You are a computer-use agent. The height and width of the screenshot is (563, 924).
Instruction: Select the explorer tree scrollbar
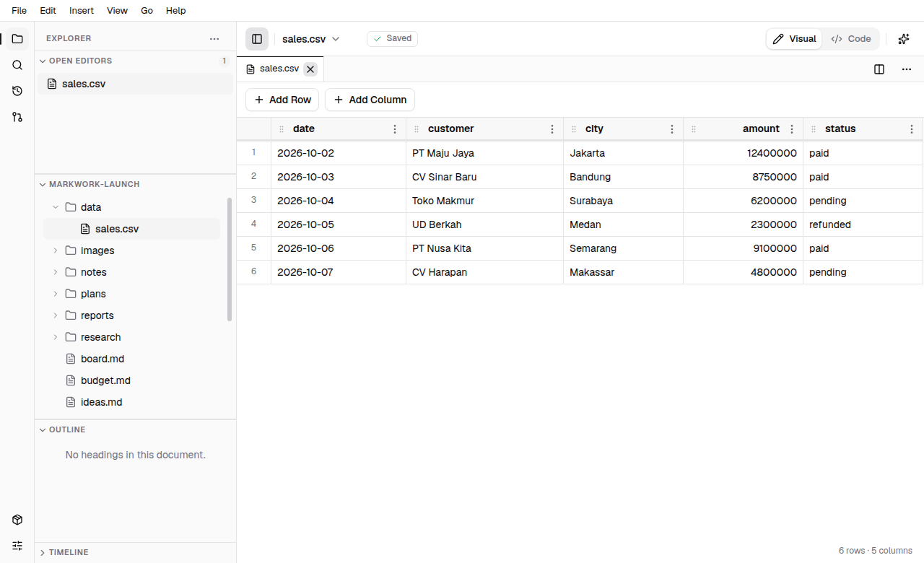pyautogui.click(x=230, y=259)
